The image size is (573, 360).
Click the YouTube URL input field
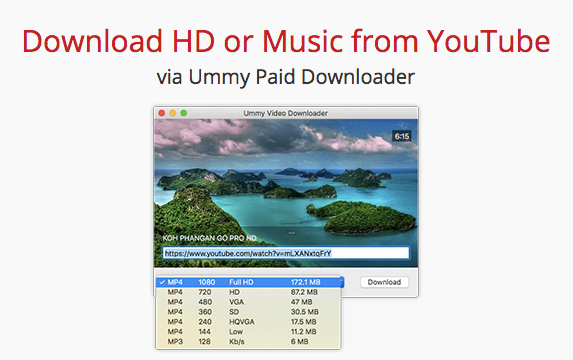click(x=286, y=253)
